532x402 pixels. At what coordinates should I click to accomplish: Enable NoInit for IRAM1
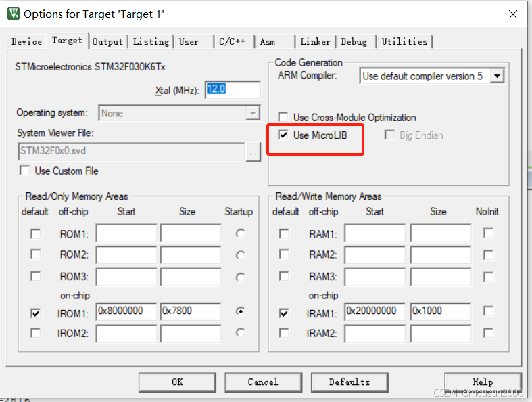(489, 311)
